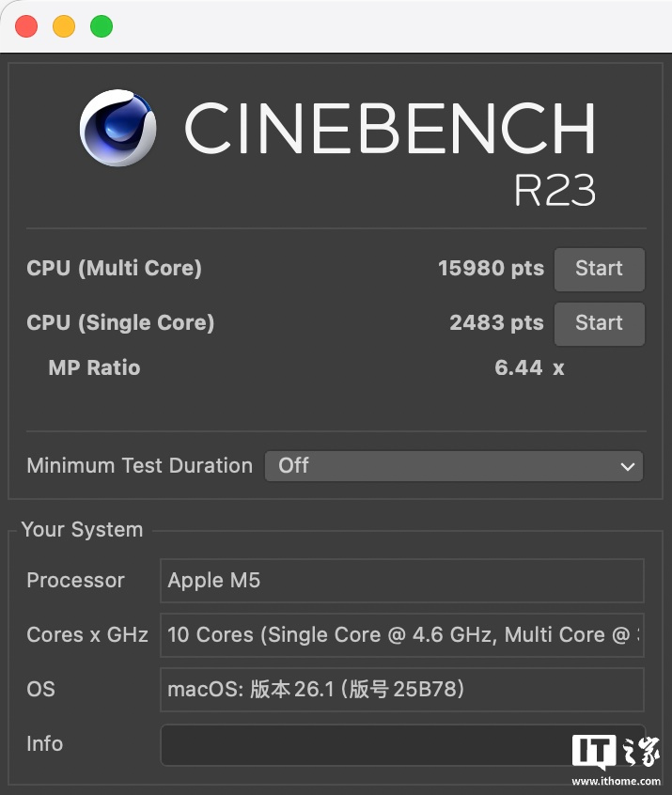
Task: Click the CPU (Multi Core) label
Action: pyautogui.click(x=114, y=269)
